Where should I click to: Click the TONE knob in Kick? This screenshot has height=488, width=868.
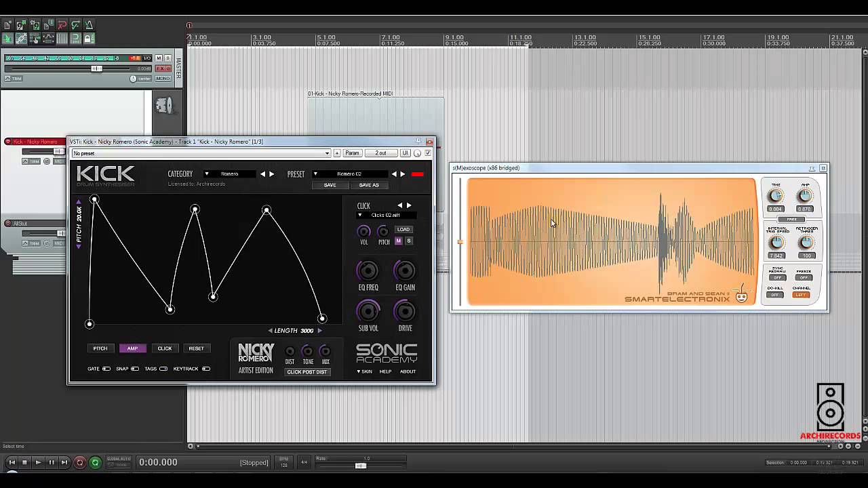[307, 351]
